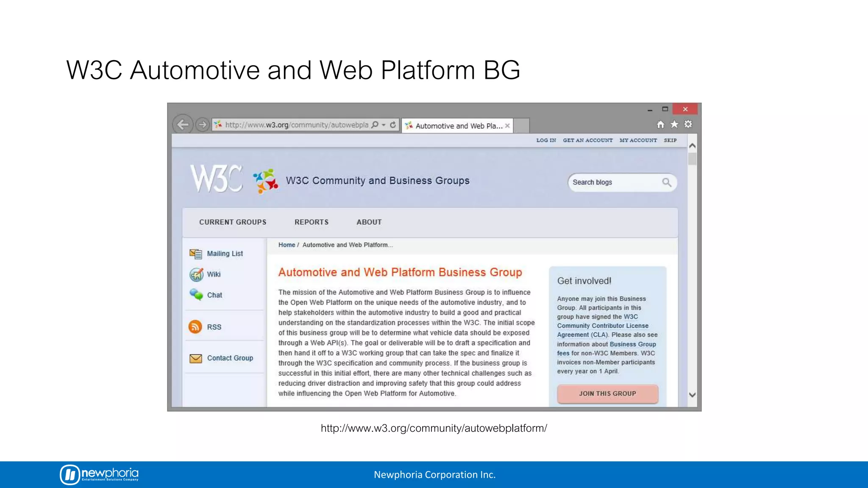This screenshot has width=868, height=488.
Task: Click the refresh icon in address bar
Action: tap(393, 125)
